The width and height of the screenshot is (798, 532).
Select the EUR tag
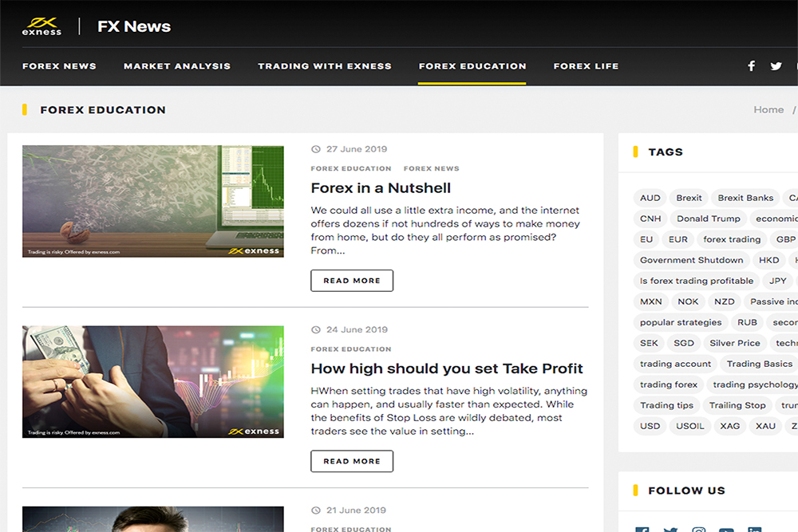(678, 239)
